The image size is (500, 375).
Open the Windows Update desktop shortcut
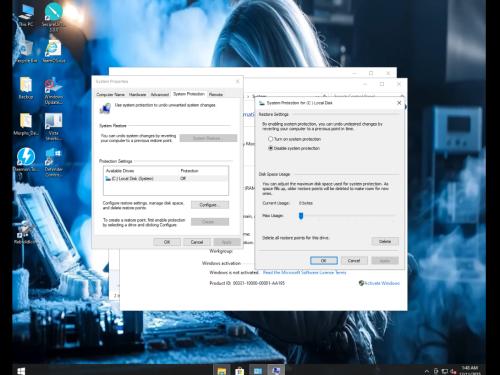pyautogui.click(x=54, y=91)
